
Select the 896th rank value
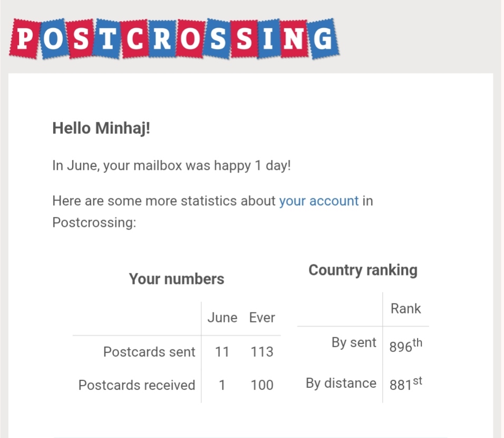405,345
